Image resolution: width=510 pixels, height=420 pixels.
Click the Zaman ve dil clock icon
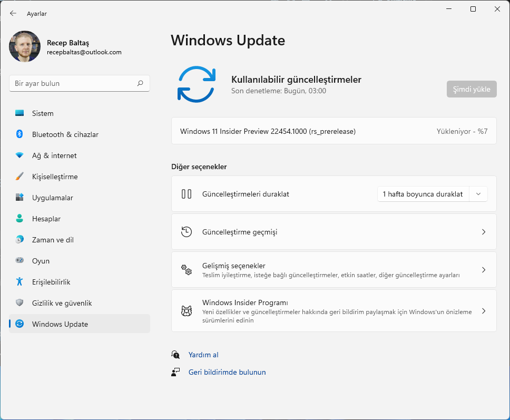19,239
